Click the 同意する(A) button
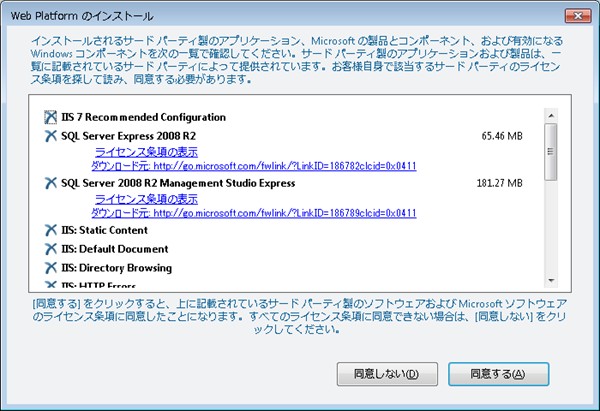 498,374
